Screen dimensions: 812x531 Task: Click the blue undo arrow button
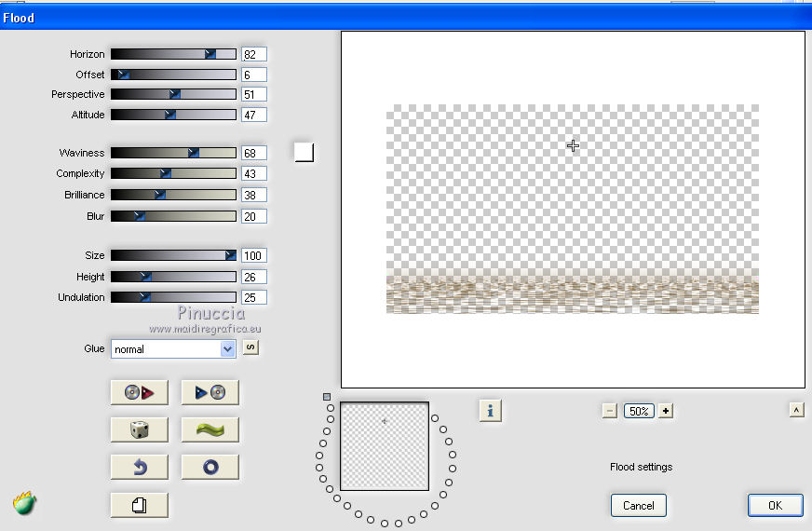point(140,468)
